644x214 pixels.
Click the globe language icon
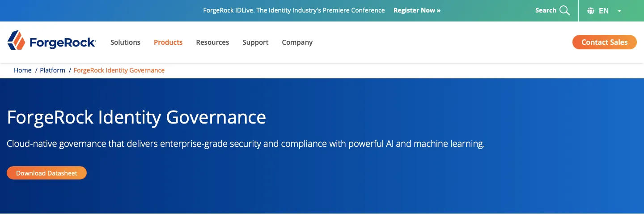[x=591, y=11]
